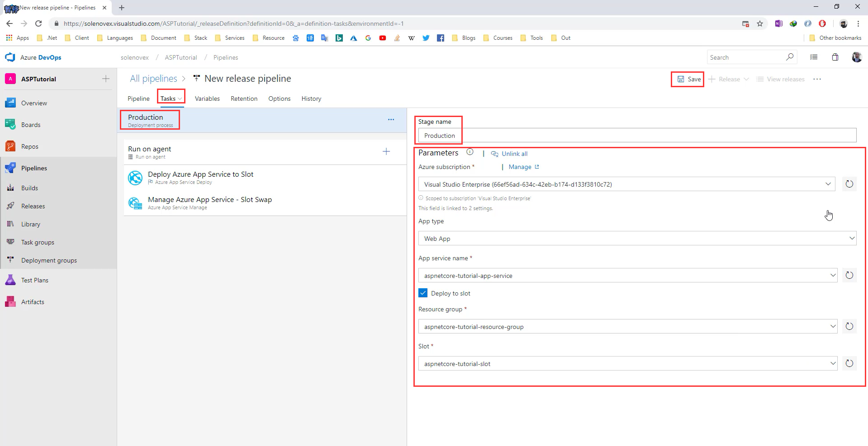Open a new browser tab
868x446 pixels.
click(122, 7)
